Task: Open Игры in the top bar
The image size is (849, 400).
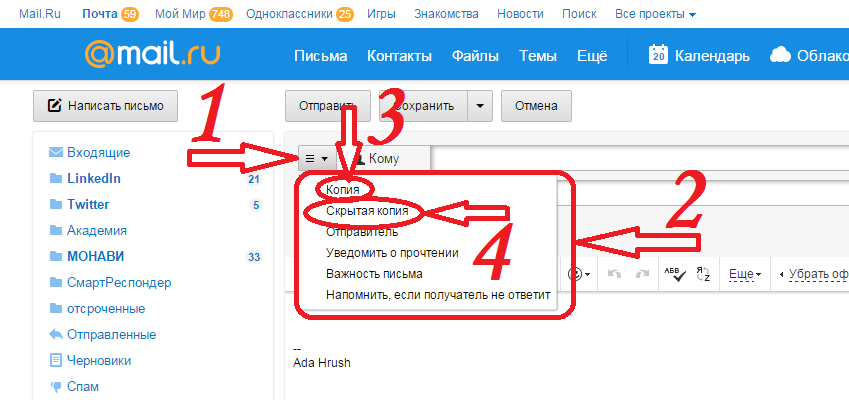Action: tap(381, 14)
